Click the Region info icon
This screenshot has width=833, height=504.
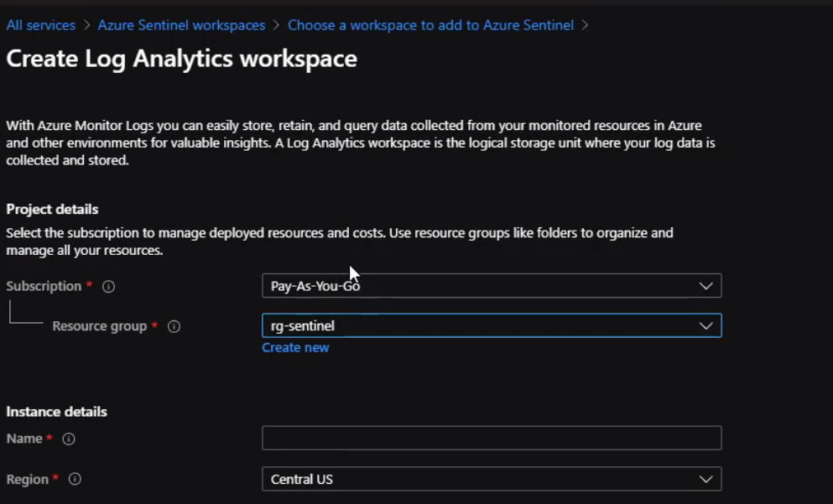pyautogui.click(x=75, y=480)
